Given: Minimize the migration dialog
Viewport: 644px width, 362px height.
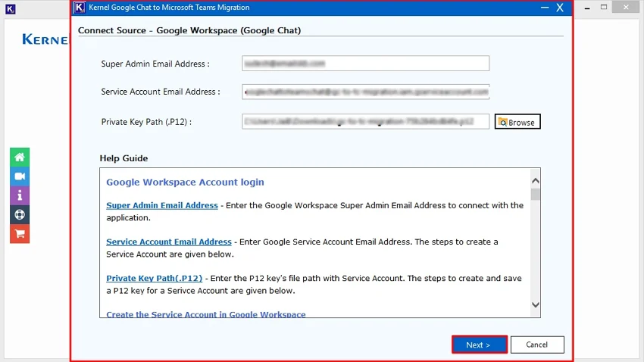Looking at the screenshot, I should tap(545, 8).
